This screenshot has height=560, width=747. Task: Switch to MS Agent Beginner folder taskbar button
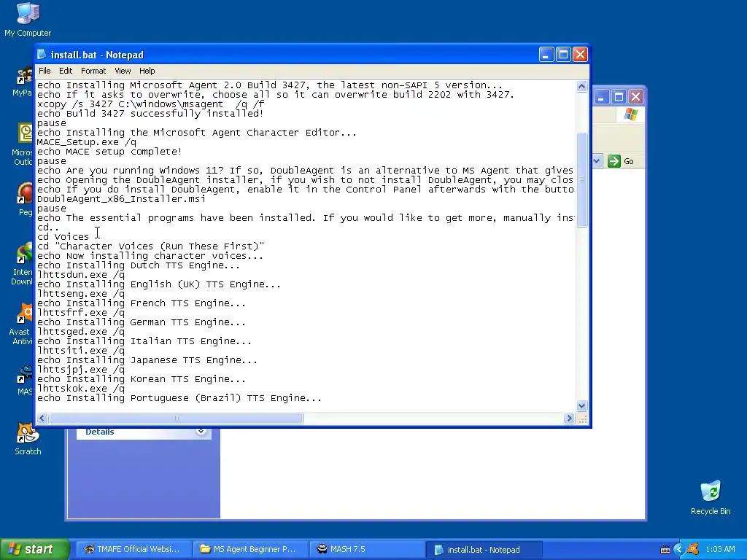pos(249,549)
